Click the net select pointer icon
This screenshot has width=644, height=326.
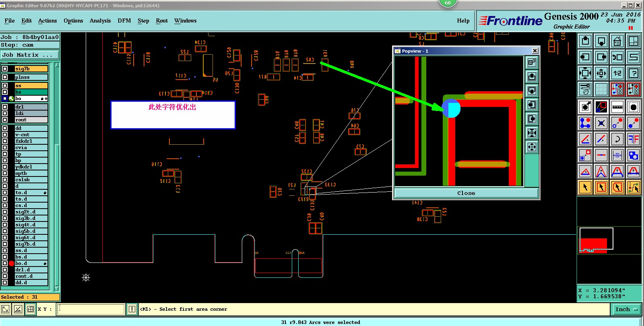(x=634, y=187)
